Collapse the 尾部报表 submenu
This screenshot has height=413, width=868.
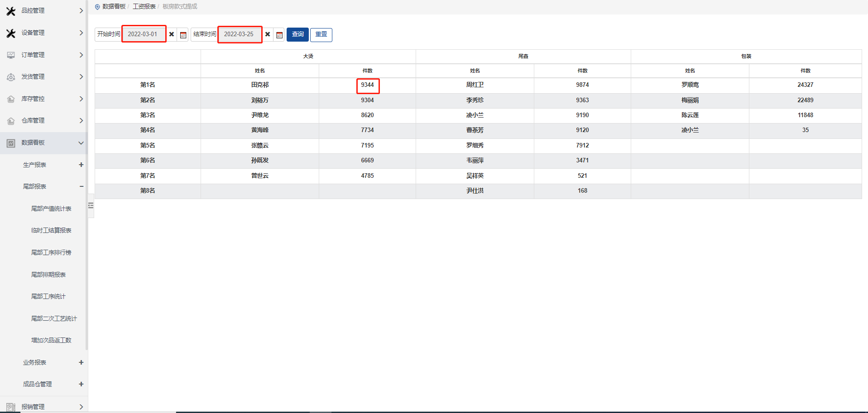click(x=81, y=186)
